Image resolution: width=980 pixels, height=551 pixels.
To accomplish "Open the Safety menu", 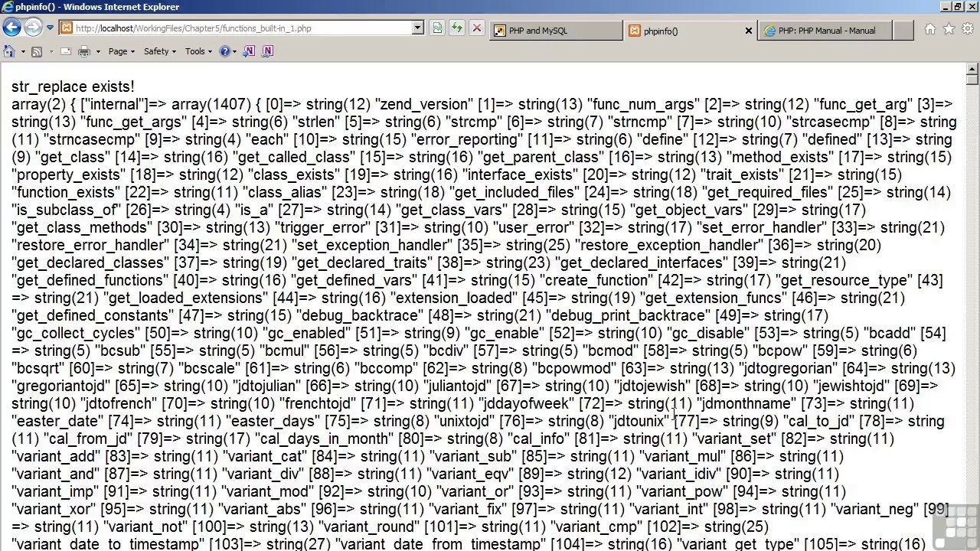I will pos(160,51).
